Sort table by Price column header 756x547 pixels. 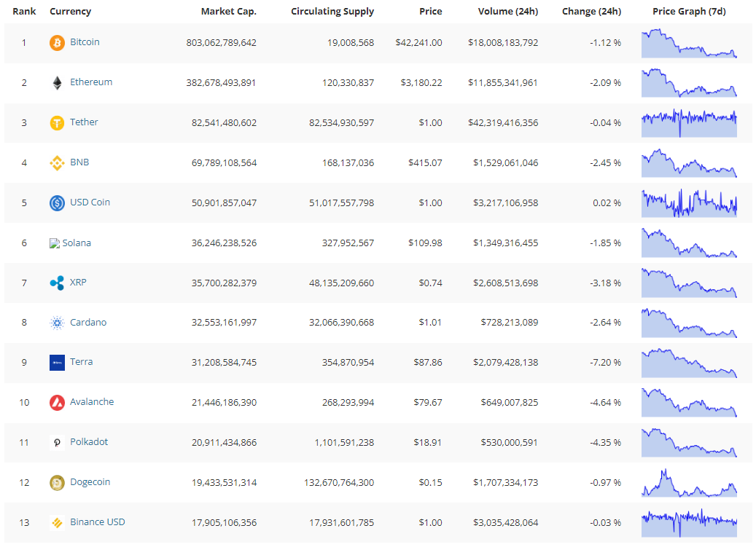[x=431, y=11]
